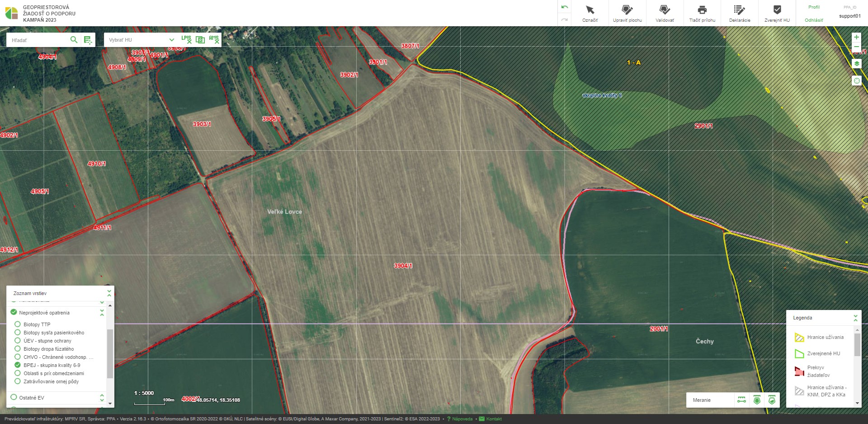Uncheck the Neprojektové opatrenia layer group
868x424 pixels.
[14, 312]
